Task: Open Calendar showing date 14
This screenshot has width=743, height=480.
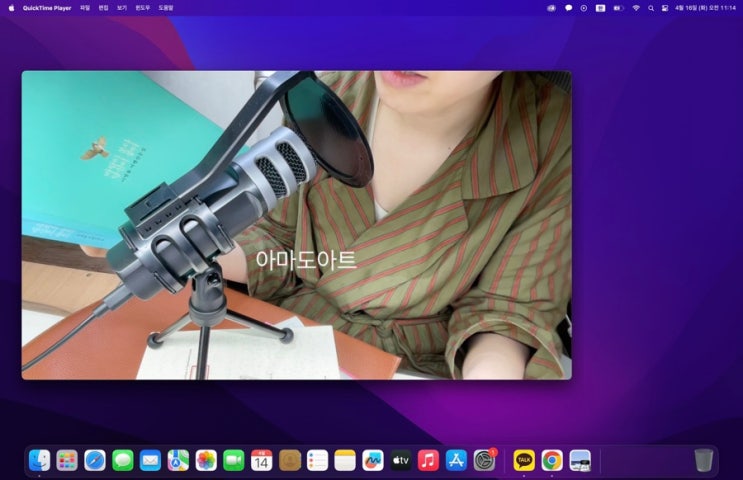Action: (x=262, y=460)
